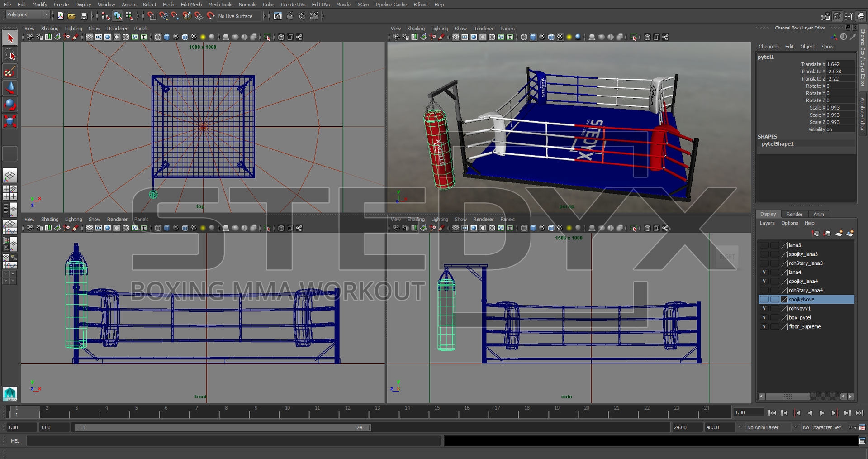Open Edit Mesh menu

pyautogui.click(x=191, y=5)
